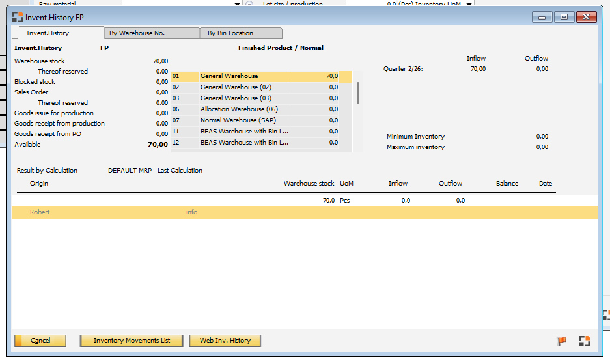Click the highlighted Robert info row
Viewport: 610px width, 364px height.
coord(305,212)
